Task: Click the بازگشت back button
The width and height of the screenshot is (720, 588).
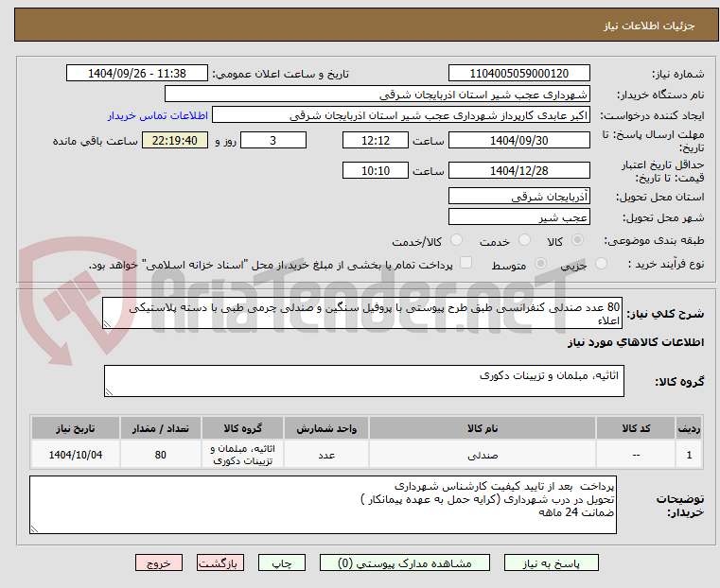Action: point(220,562)
